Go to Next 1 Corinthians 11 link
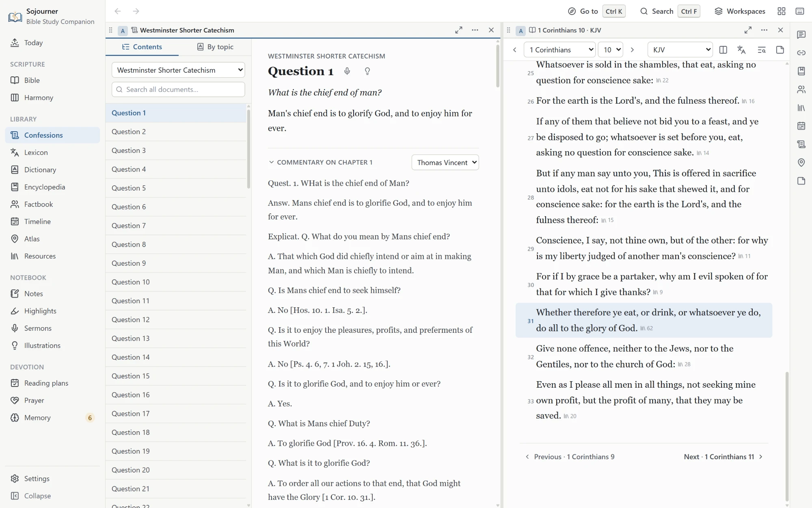The image size is (812, 508). pyautogui.click(x=723, y=457)
